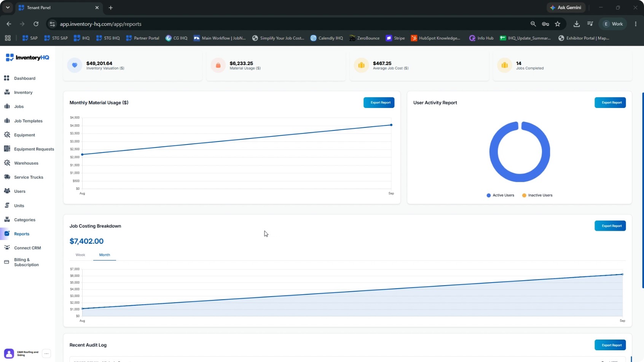Open the Reports menu item

click(22, 234)
